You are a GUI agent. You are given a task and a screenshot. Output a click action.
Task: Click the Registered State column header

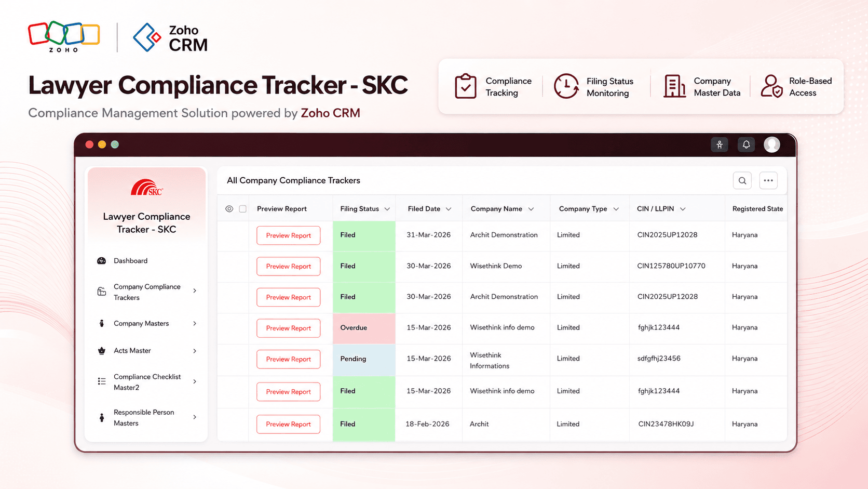pos(757,209)
